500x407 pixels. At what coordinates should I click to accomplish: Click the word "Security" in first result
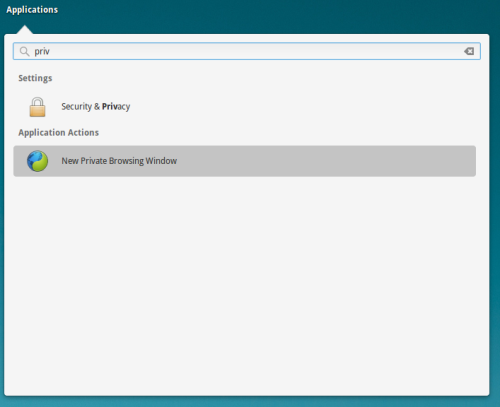tap(76, 107)
